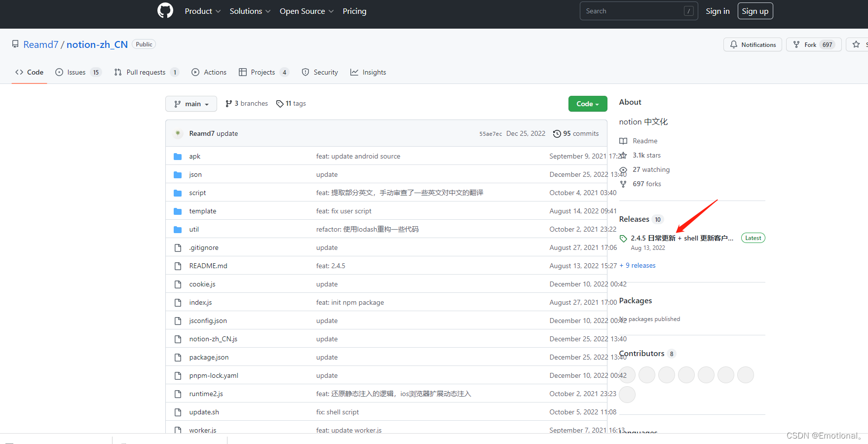Open the apk folder icon
Image resolution: width=868 pixels, height=444 pixels.
[178, 157]
